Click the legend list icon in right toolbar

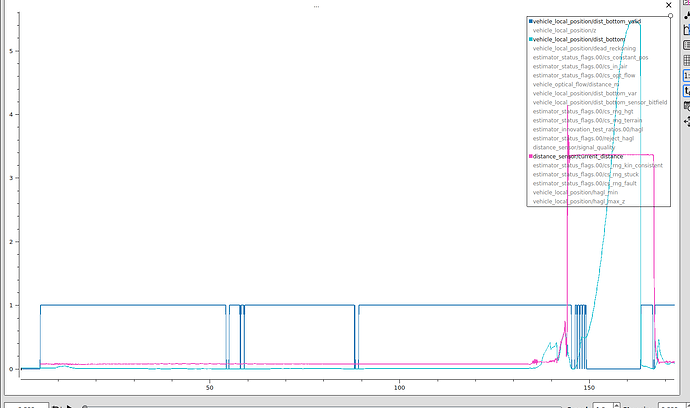(685, 46)
